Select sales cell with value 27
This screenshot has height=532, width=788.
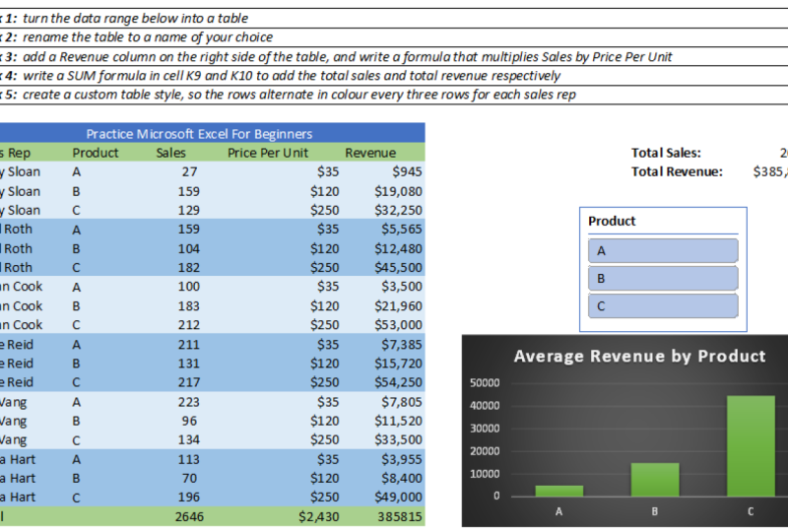pos(189,172)
